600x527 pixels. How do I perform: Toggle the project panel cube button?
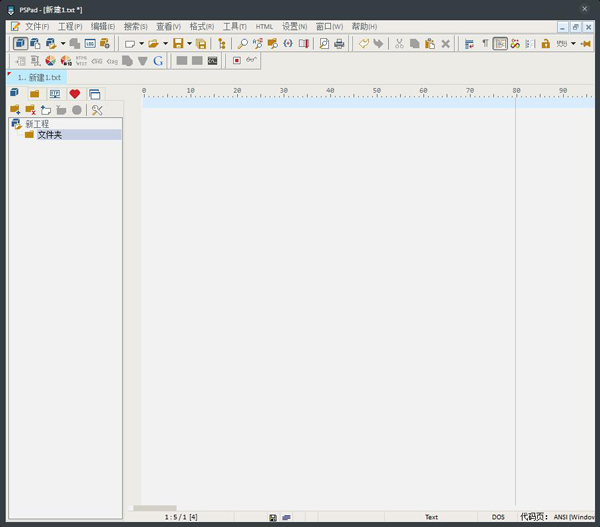click(20, 43)
